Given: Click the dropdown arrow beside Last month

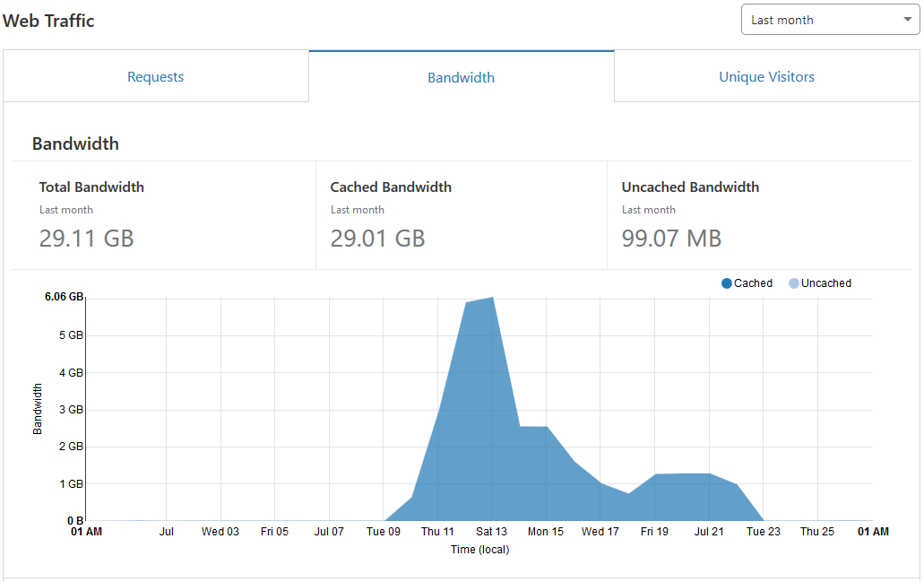Looking at the screenshot, I should click(x=907, y=20).
